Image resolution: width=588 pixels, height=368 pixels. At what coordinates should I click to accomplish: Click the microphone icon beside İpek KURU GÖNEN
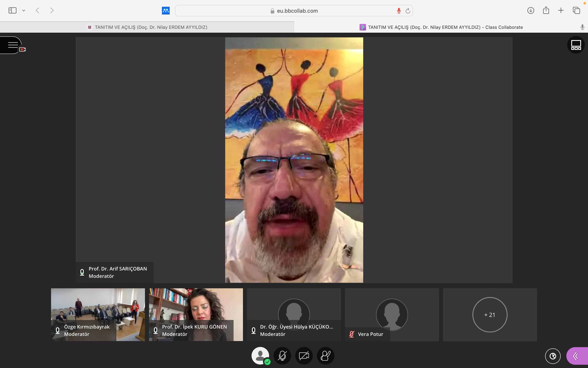tap(156, 331)
